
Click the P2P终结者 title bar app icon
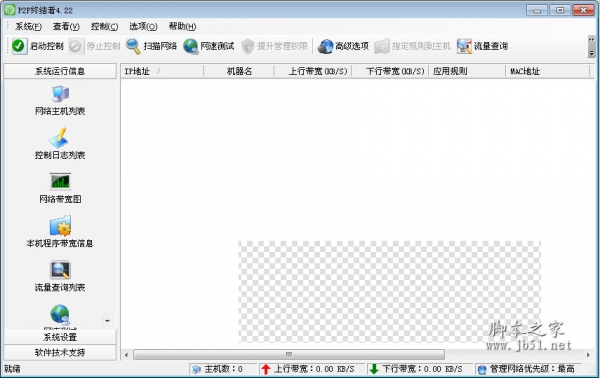click(x=10, y=10)
